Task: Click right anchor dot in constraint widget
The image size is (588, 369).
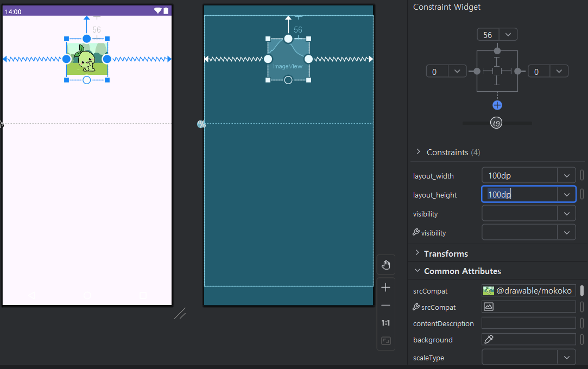Action: [517, 71]
